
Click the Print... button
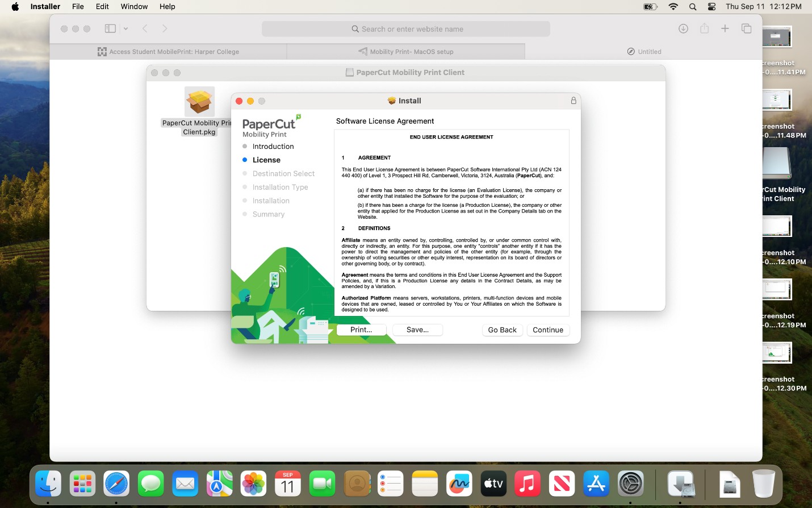(361, 330)
